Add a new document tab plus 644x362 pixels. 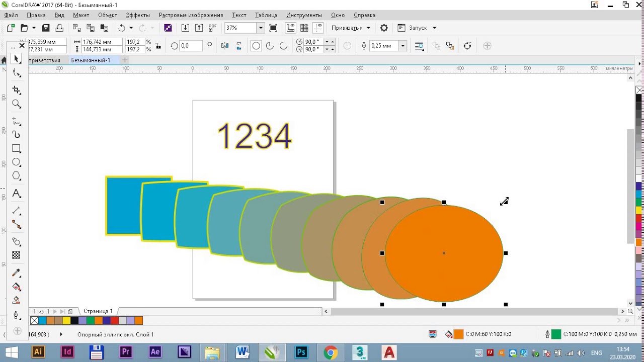[x=125, y=60]
